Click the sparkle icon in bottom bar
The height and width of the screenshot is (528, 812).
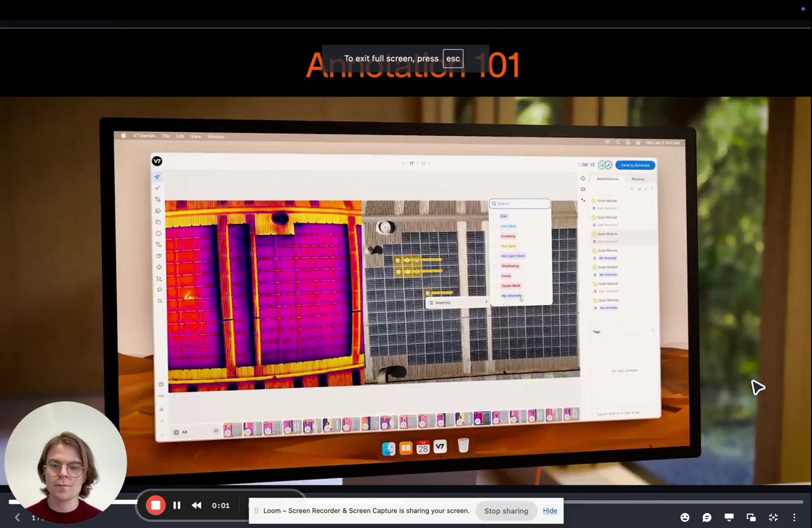773,517
